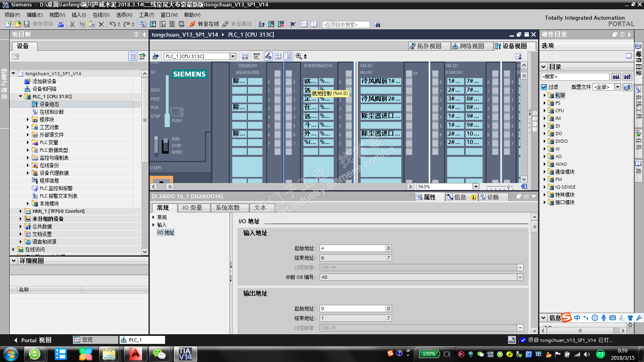Click the paste icon in toolbar

(x=91, y=24)
